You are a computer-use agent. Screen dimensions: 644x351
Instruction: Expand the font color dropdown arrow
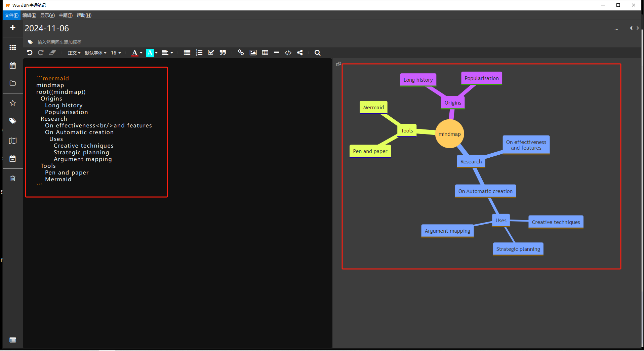tap(141, 53)
